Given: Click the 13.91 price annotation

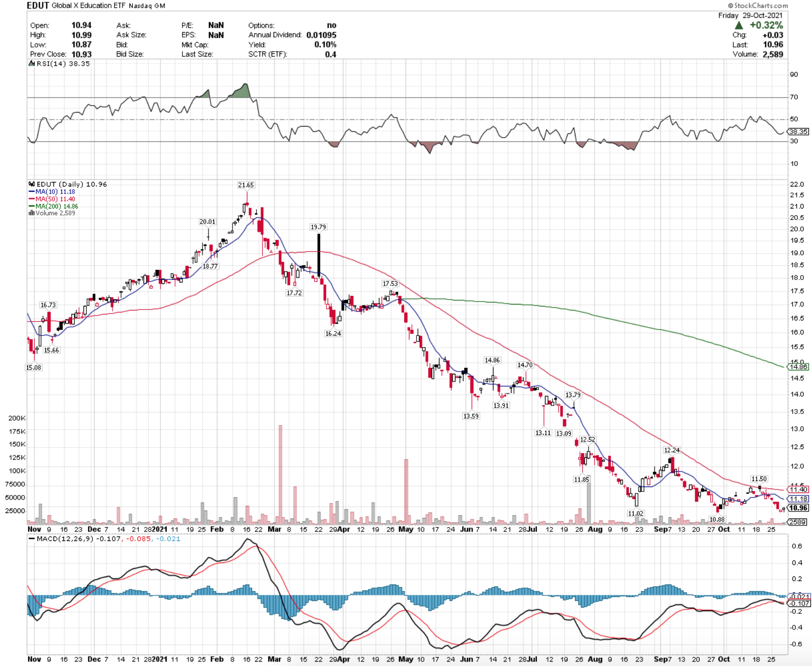Looking at the screenshot, I should point(501,405).
